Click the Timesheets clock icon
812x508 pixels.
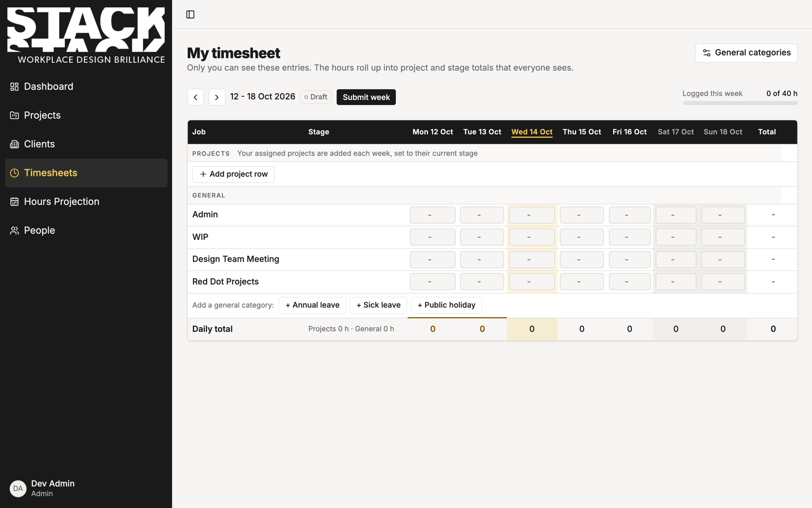tap(14, 173)
